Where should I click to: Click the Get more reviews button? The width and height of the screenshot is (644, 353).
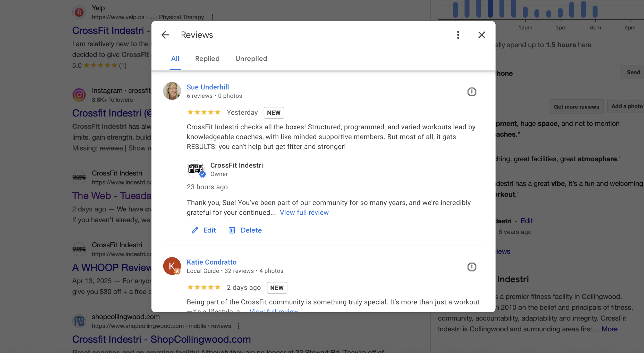576,107
